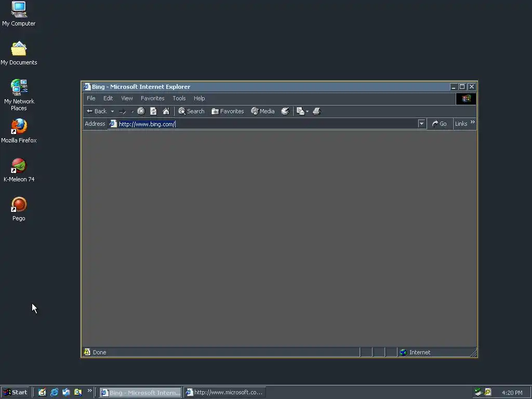The image size is (532, 399).
Task: Open My Computer desktop icon
Action: pos(19,14)
